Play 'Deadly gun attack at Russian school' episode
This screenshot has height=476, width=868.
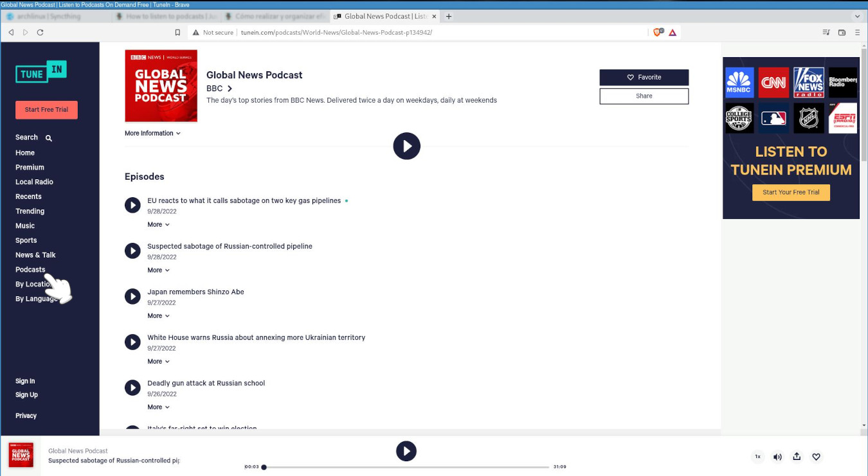click(x=132, y=387)
